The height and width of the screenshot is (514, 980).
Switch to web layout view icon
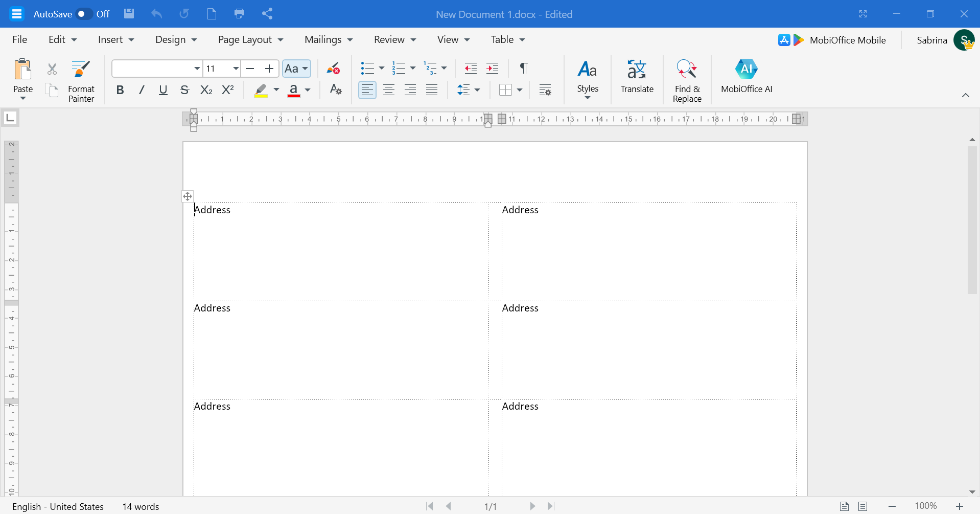coord(863,506)
